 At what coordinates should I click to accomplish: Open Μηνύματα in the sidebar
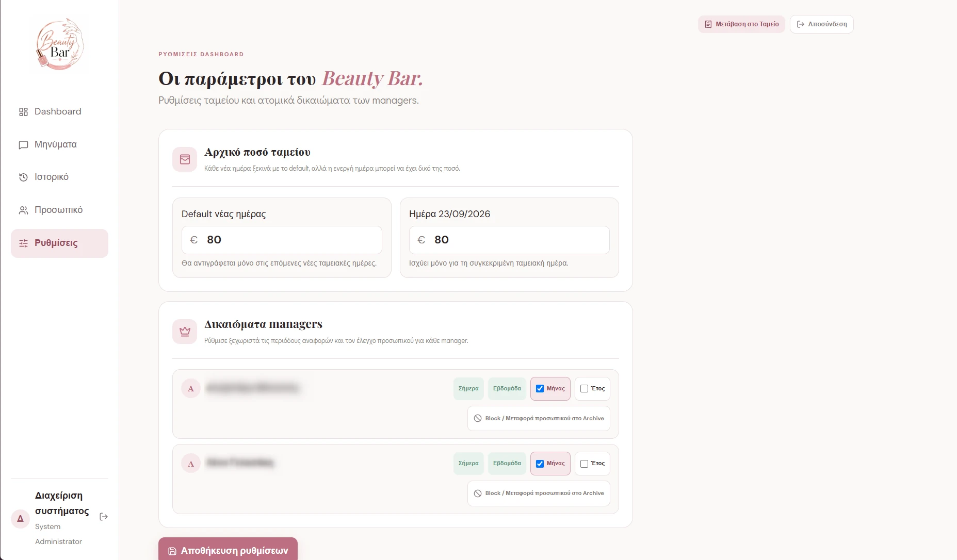59,144
